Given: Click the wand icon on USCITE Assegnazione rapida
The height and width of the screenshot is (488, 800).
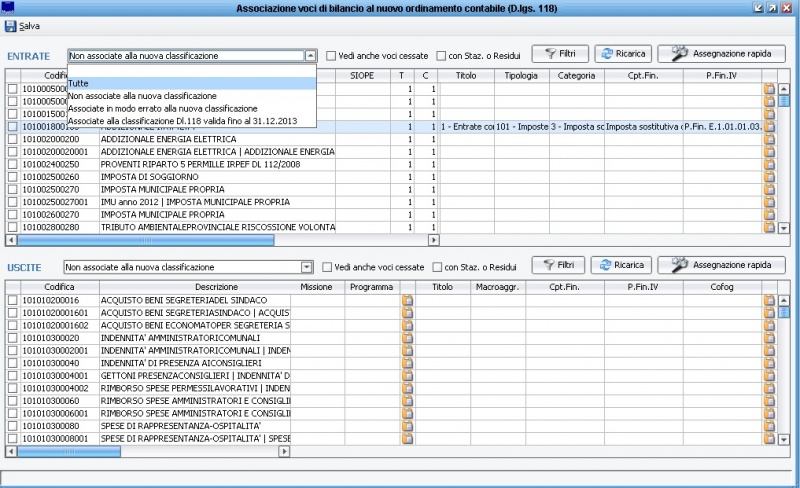Looking at the screenshot, I should pos(680,265).
